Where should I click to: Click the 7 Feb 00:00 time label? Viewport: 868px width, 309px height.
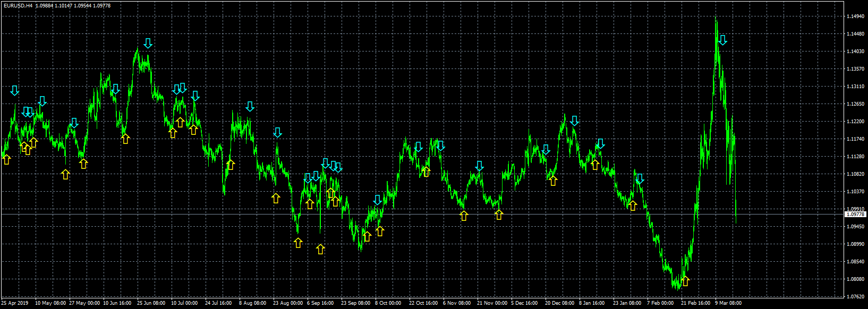[x=660, y=303]
